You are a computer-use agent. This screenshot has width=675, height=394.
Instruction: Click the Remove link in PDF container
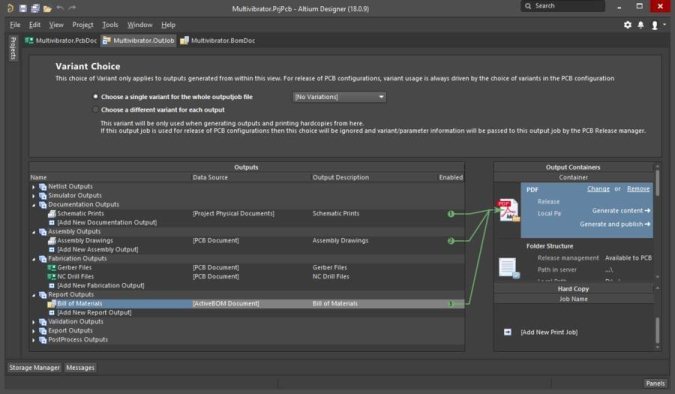tap(638, 189)
